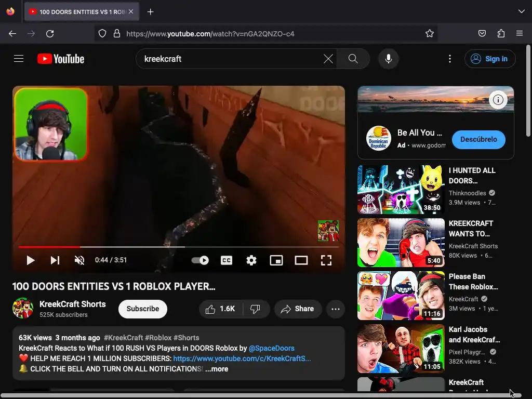Subscribe to KreekCraft Shorts
532x399 pixels.
(x=143, y=309)
